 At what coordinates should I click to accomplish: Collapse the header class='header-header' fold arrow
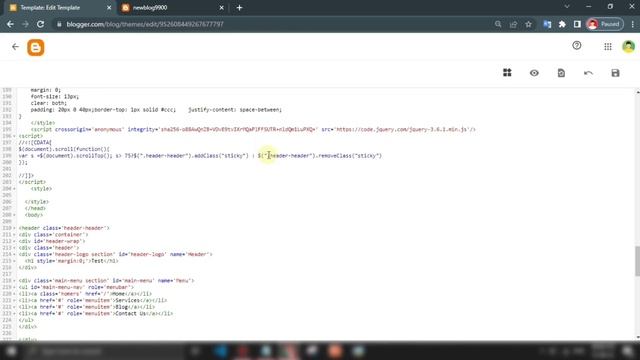[x=14, y=228]
